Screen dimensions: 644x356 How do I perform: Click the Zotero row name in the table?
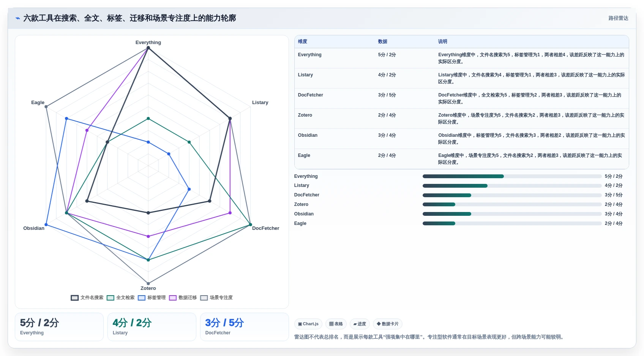[305, 115]
